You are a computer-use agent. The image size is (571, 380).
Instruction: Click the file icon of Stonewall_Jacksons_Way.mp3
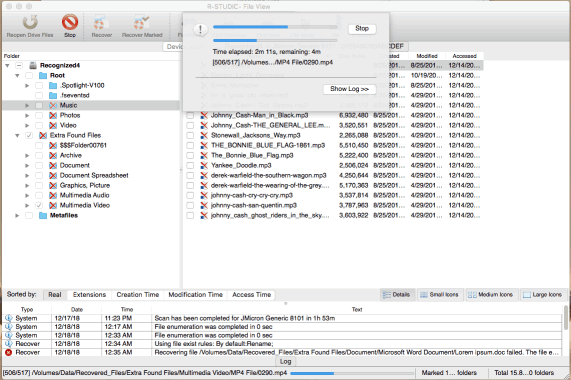click(204, 135)
